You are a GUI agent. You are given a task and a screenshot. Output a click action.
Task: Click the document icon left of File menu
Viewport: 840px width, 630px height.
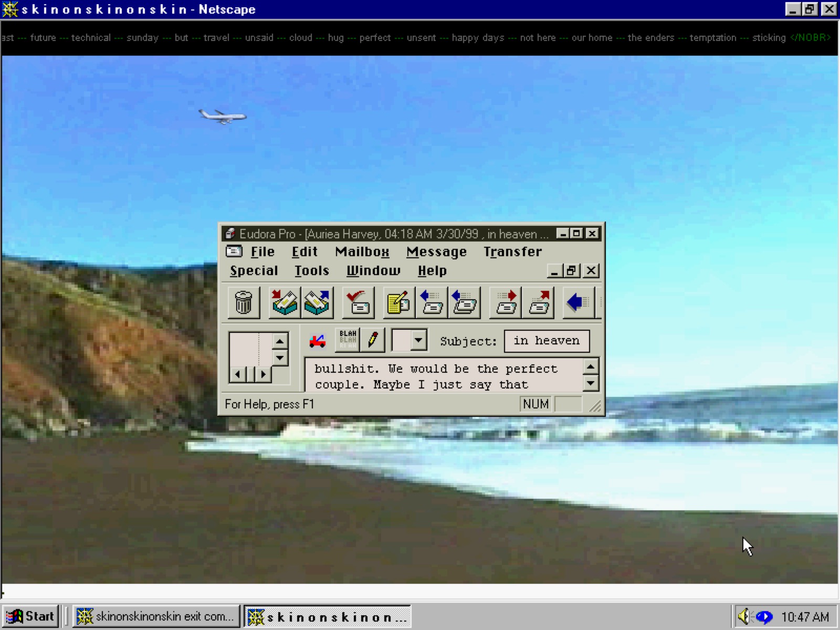pos(234,251)
